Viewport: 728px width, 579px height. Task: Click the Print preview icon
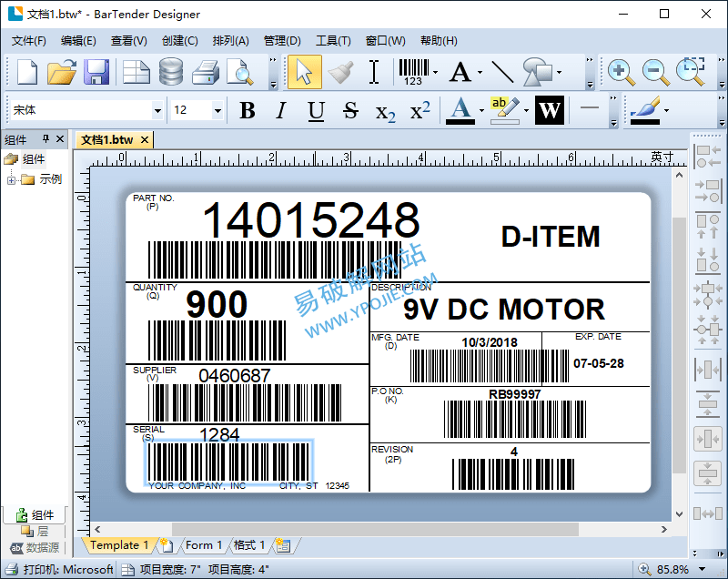(240, 72)
